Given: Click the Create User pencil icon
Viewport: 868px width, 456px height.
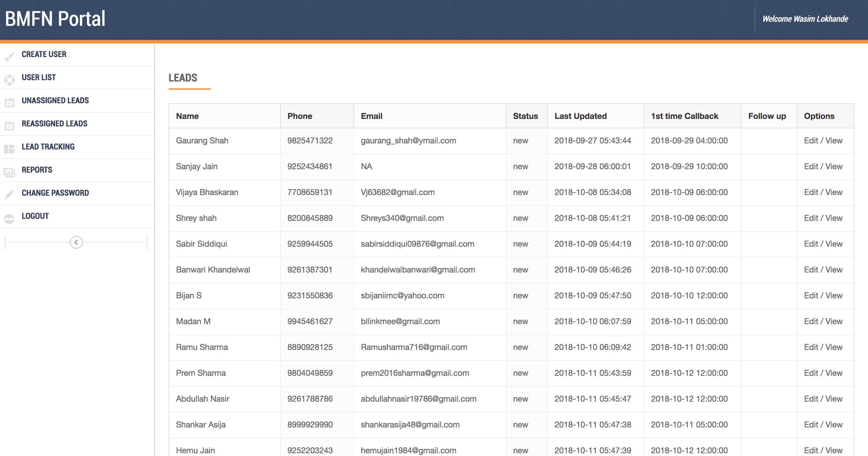Looking at the screenshot, I should click(10, 57).
